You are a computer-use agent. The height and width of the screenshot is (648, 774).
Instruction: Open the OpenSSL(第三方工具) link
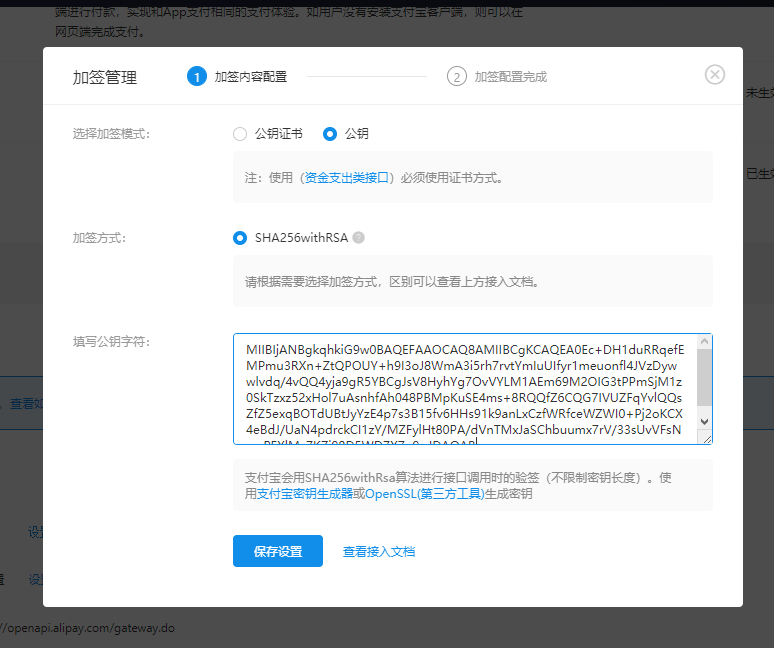(x=425, y=494)
